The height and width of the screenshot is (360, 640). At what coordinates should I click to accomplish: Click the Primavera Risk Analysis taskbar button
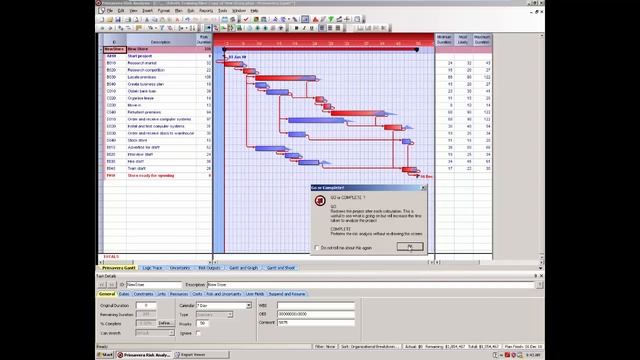[x=144, y=355]
